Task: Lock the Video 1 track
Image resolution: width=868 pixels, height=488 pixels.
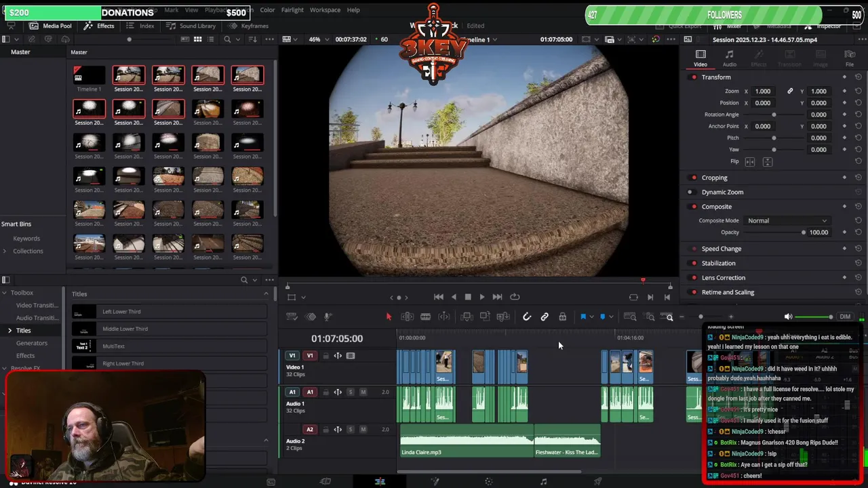Action: [x=325, y=355]
